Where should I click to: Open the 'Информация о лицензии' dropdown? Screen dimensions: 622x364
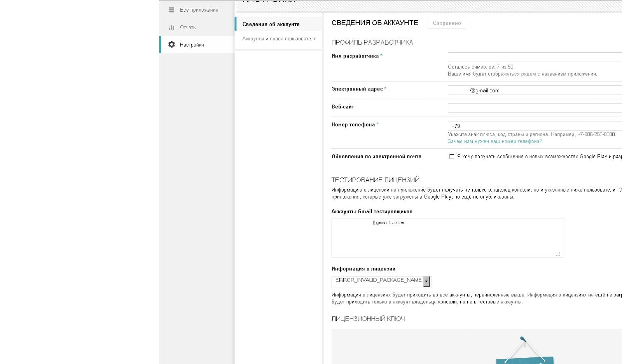coord(381,281)
